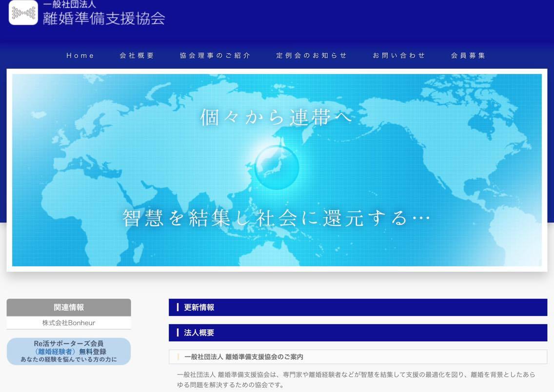This screenshot has height=392, width=554.
Task: Open the Home navigation menu item
Action: [80, 55]
